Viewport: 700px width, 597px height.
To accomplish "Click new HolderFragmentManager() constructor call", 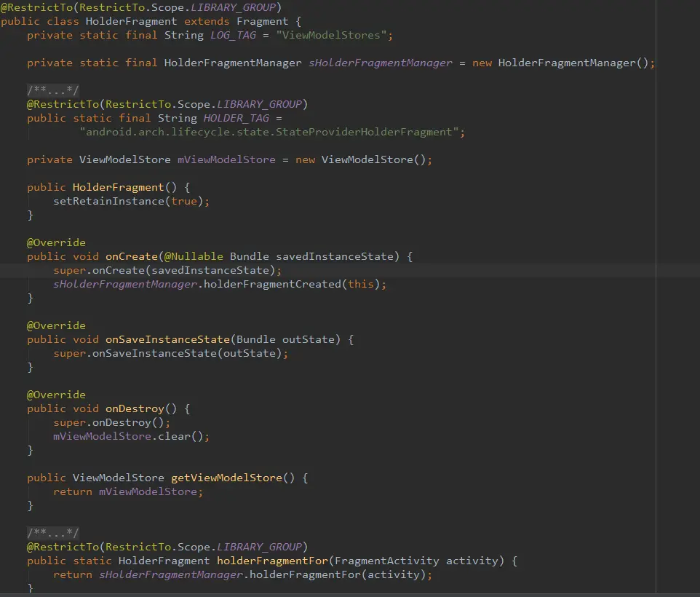I will 560,63.
